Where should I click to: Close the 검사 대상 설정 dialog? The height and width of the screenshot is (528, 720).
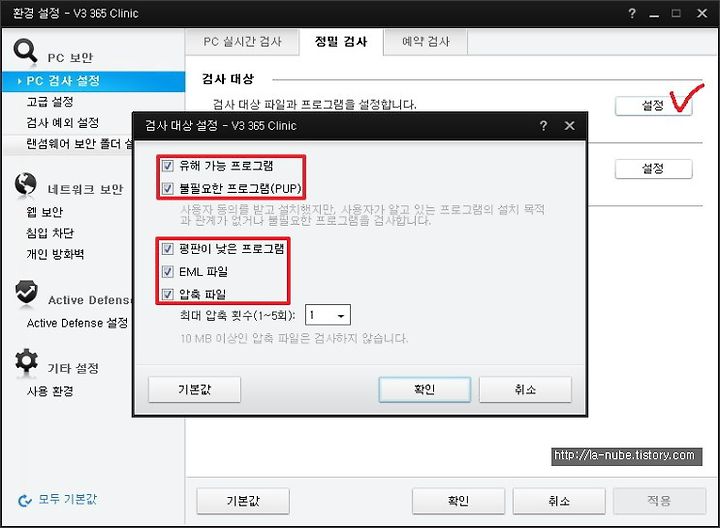point(569,125)
